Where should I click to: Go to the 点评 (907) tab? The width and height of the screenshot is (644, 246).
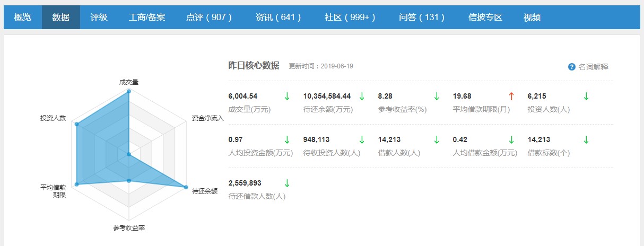point(210,17)
